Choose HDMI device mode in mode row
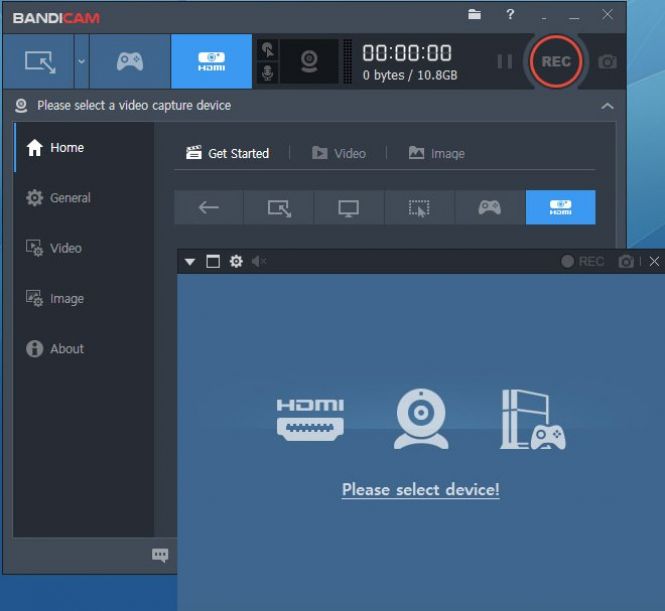The image size is (665, 611). click(x=561, y=208)
